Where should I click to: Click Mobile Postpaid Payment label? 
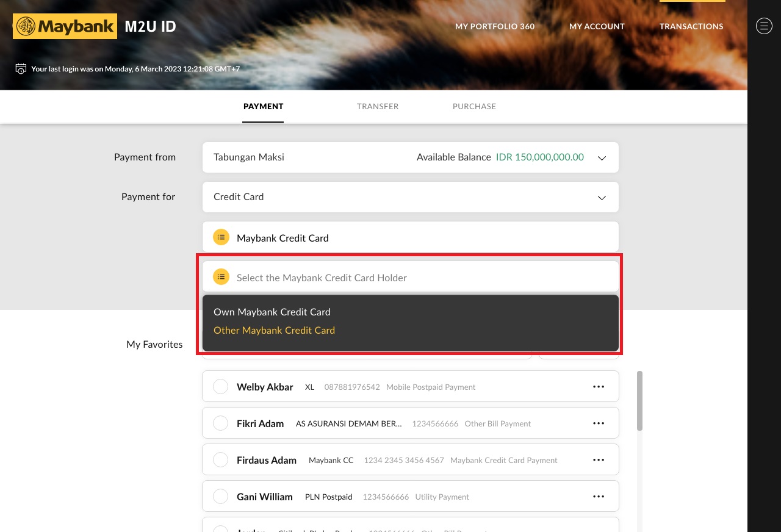[x=431, y=387]
